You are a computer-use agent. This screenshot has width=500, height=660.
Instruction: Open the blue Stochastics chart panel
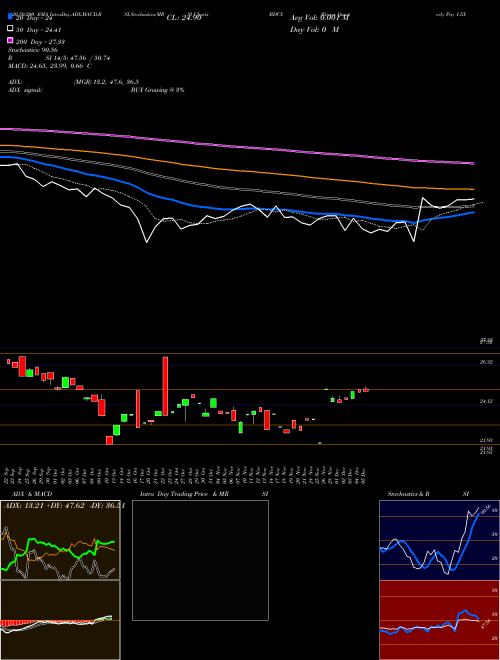click(x=439, y=540)
